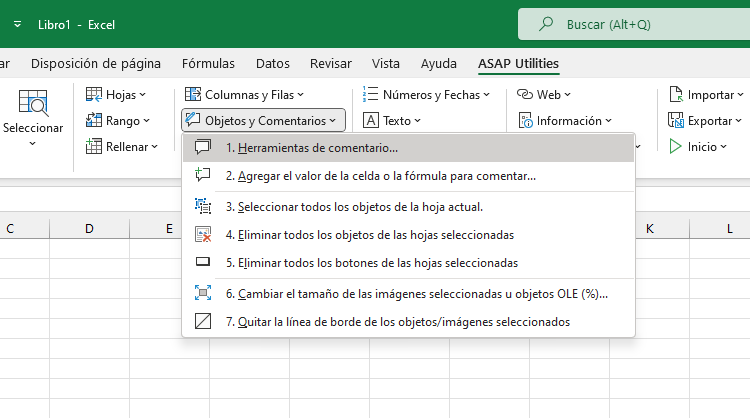Expand the Rellenar dropdown
The height and width of the screenshot is (418, 750).
[x=154, y=146]
